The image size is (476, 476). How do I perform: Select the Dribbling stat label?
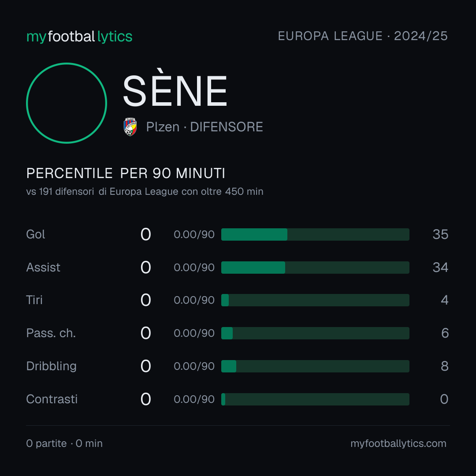tap(51, 366)
